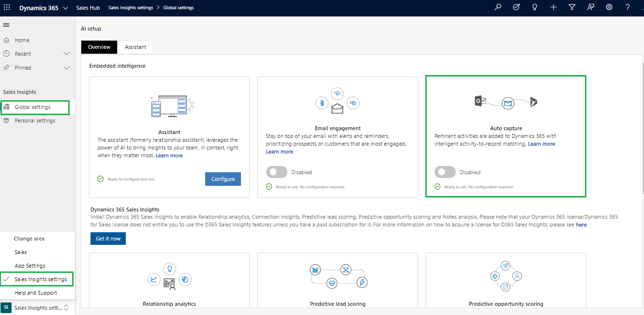The height and width of the screenshot is (315, 644).
Task: Open the area switcher arrows
Action: tap(66, 308)
